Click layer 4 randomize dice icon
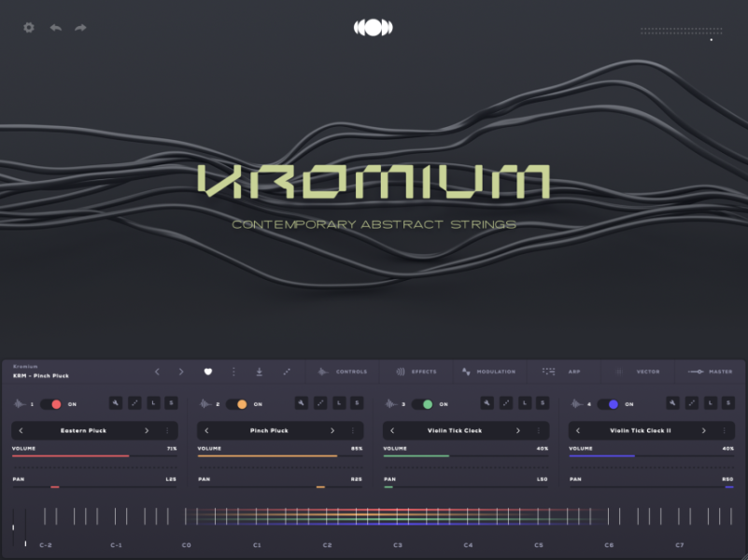Image resolution: width=748 pixels, height=560 pixels. point(691,403)
